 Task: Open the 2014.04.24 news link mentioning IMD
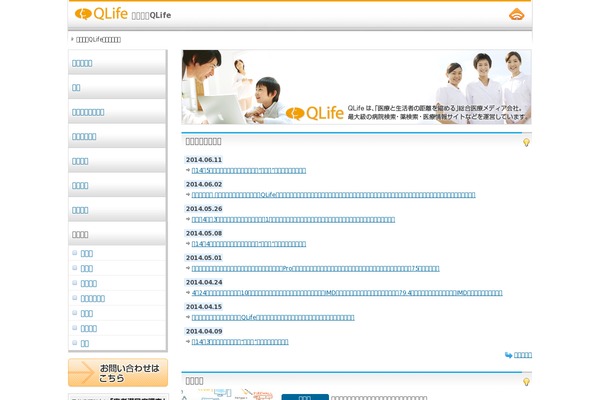[347, 293]
